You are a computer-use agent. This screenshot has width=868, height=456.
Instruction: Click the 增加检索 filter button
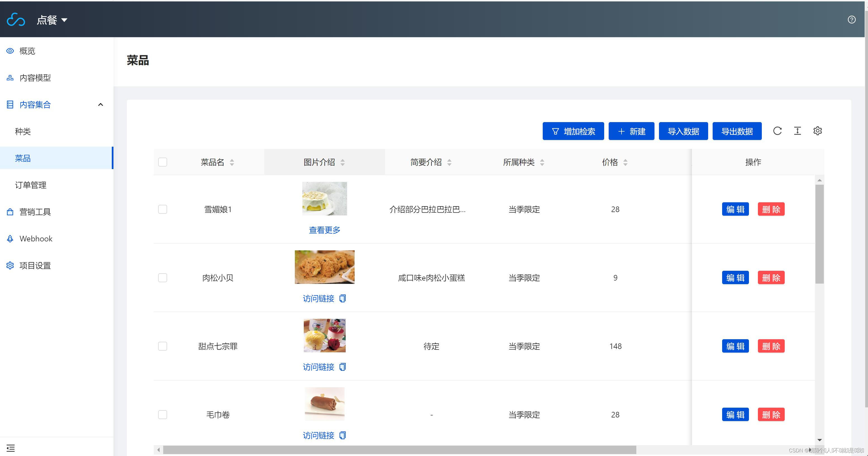click(573, 131)
